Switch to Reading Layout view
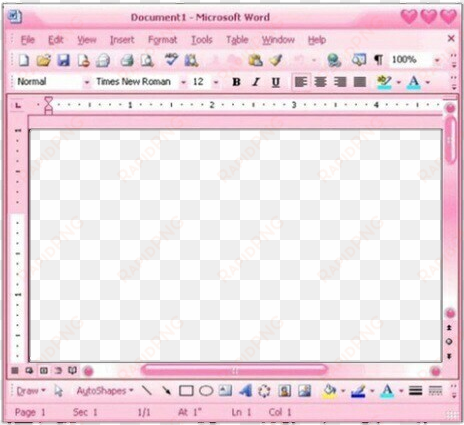The image size is (464, 425). tap(72, 370)
